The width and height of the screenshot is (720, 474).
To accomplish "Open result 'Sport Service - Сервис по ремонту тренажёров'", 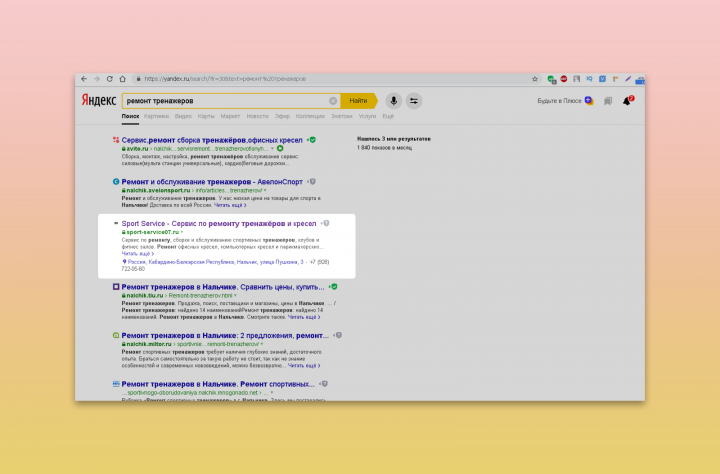I will pos(219,224).
